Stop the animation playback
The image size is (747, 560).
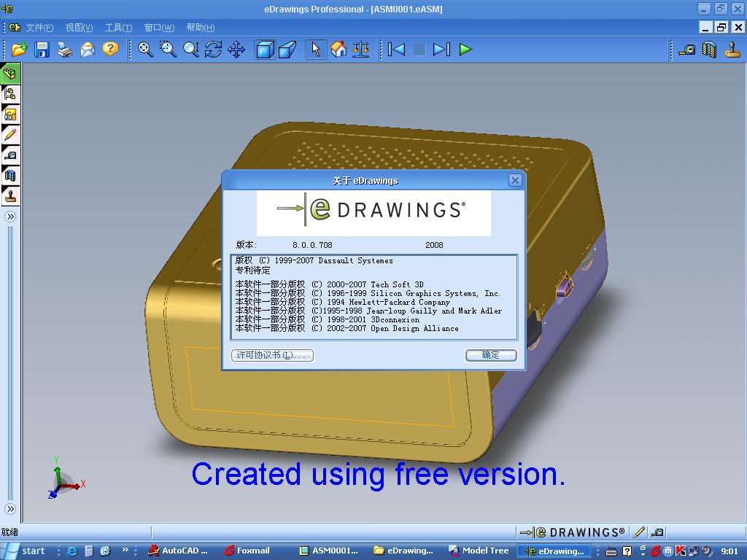coord(419,50)
